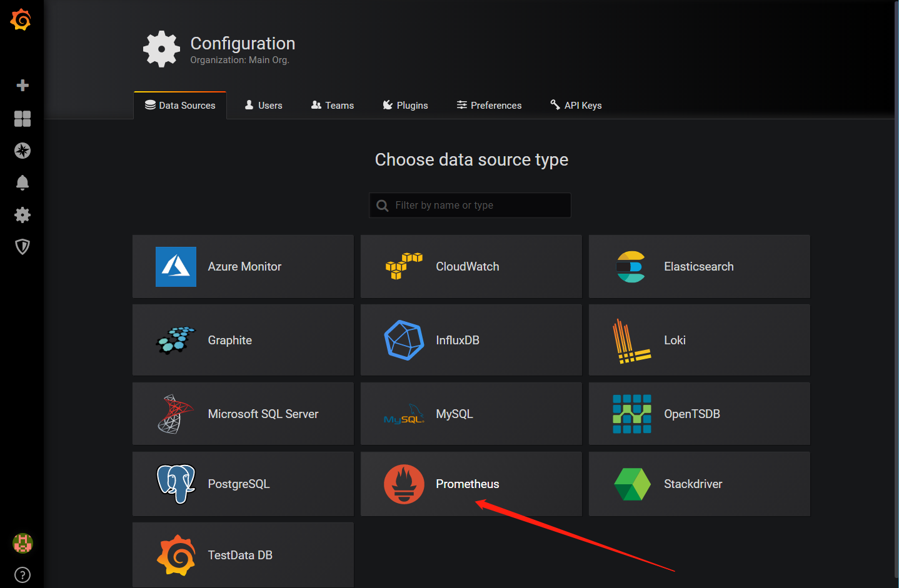Switch to the Data Sources tab

pos(180,106)
